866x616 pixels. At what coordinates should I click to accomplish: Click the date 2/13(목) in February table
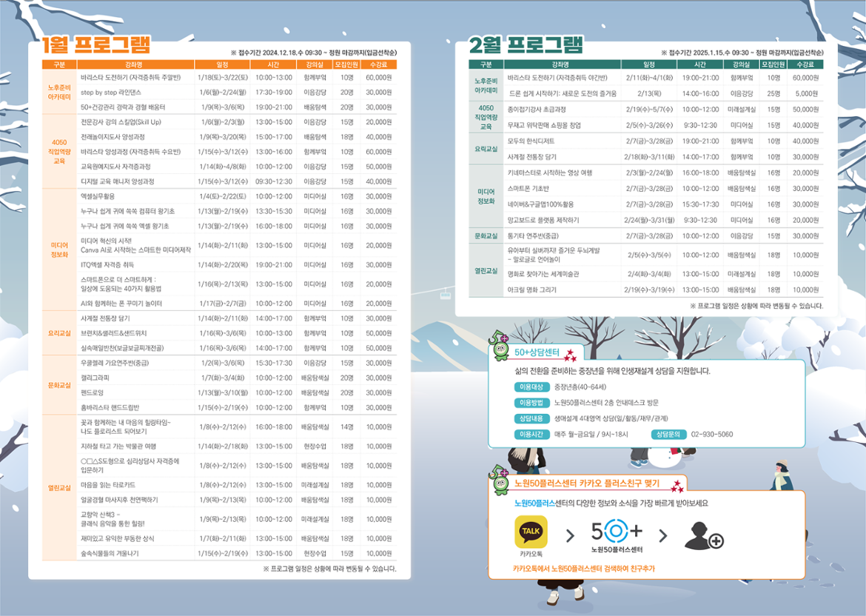click(649, 94)
